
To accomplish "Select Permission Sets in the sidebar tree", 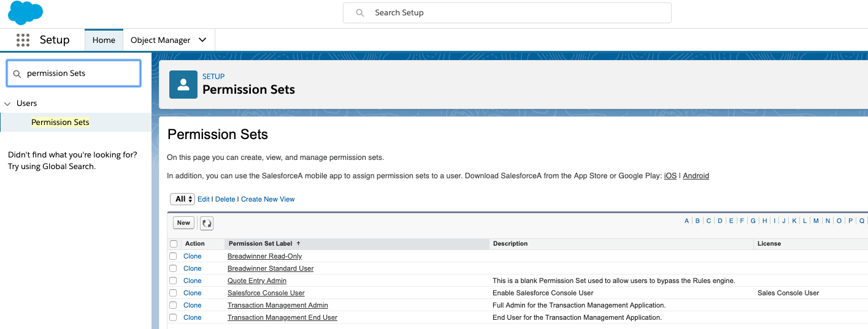I will coord(60,123).
